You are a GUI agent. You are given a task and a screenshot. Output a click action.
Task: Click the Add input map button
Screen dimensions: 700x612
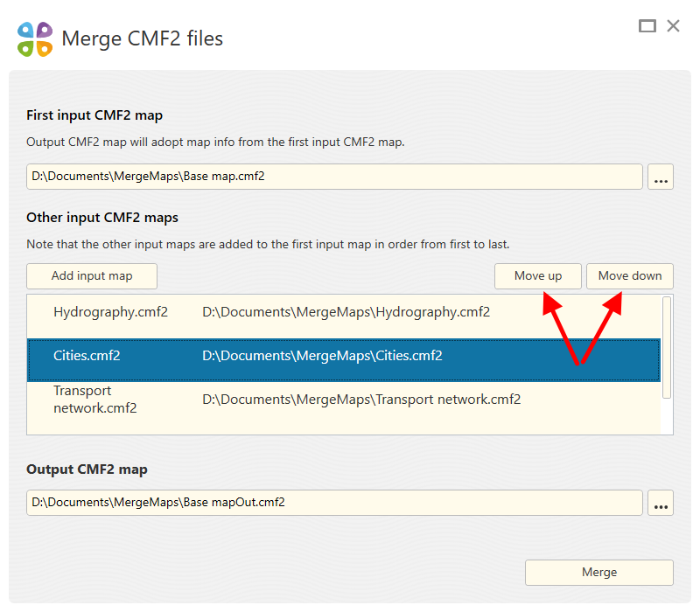pos(91,275)
